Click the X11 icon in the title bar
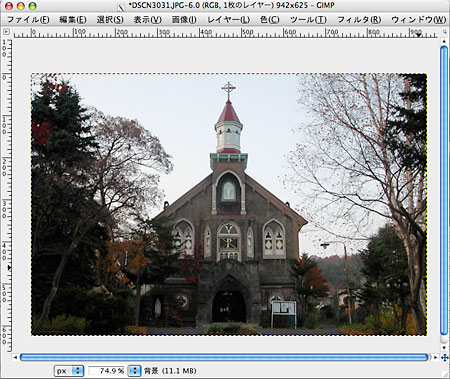This screenshot has height=379, width=450. tap(122, 7)
